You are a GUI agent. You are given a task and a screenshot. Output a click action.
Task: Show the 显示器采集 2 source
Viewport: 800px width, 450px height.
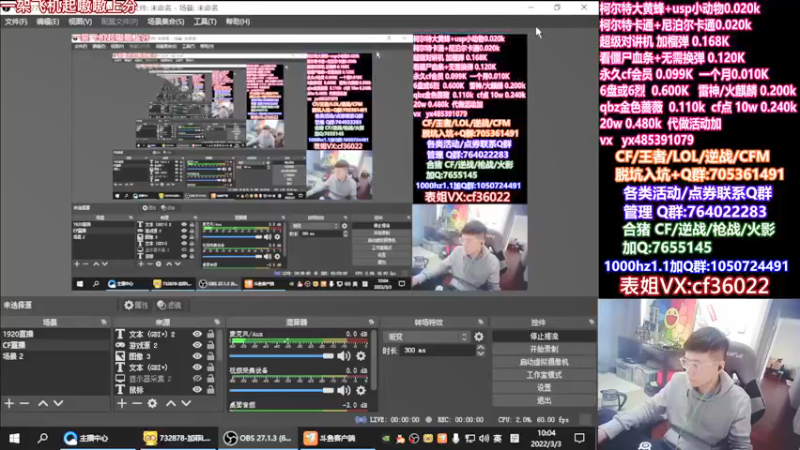point(197,379)
